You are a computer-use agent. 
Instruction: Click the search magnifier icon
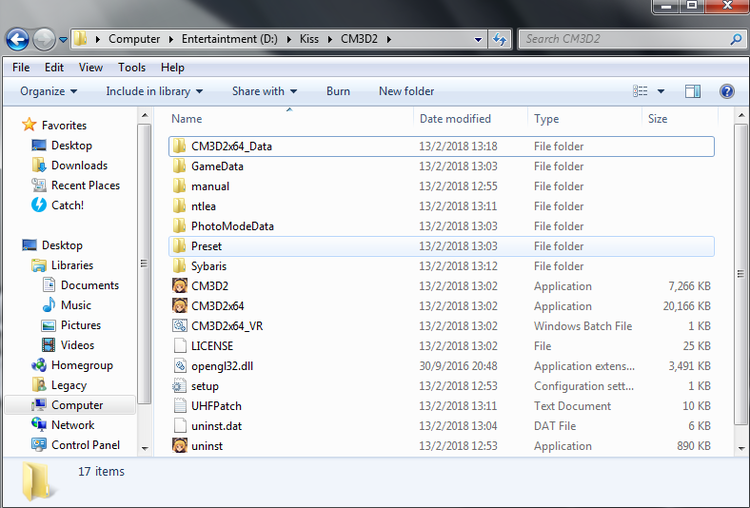pos(736,39)
